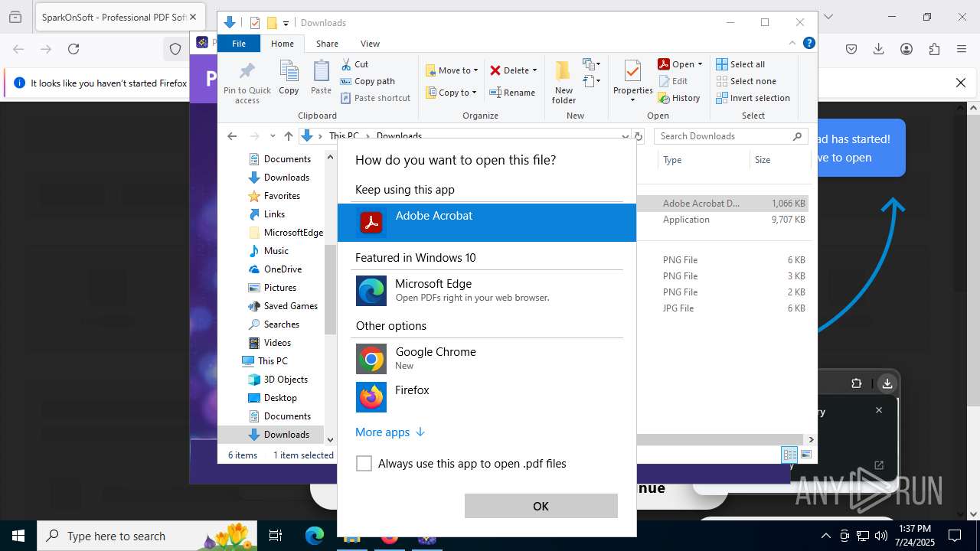Open Firefox Downloads toolbar icon
The height and width of the screenshot is (551, 980).
point(878,49)
